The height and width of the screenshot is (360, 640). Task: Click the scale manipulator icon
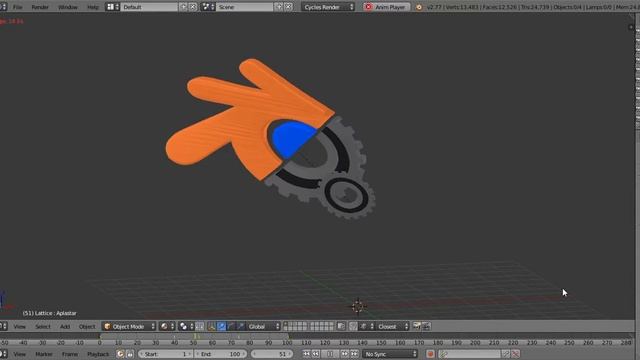(240, 326)
